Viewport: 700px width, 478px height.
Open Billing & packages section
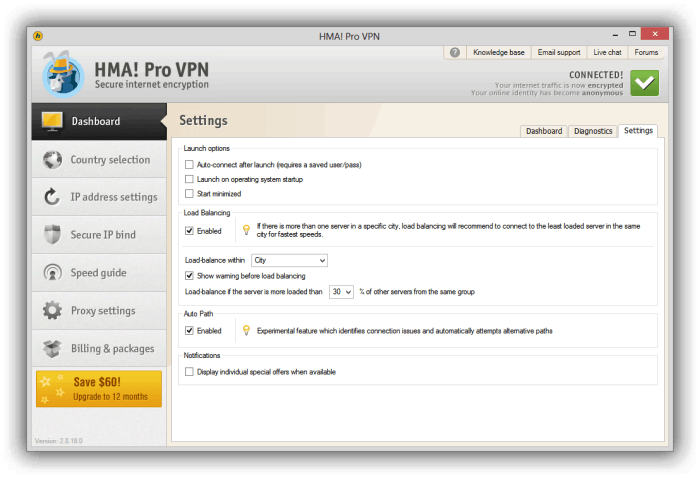pyautogui.click(x=99, y=349)
